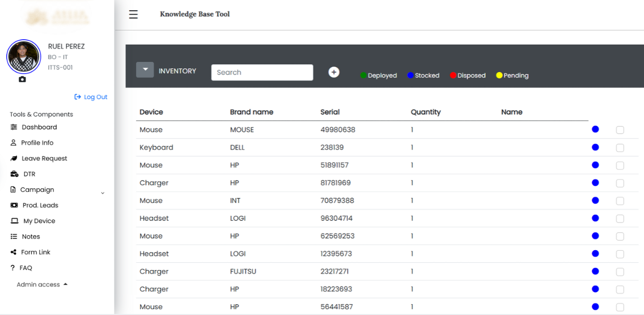
Task: Expand the Campaign submenu chevron
Action: click(x=103, y=193)
